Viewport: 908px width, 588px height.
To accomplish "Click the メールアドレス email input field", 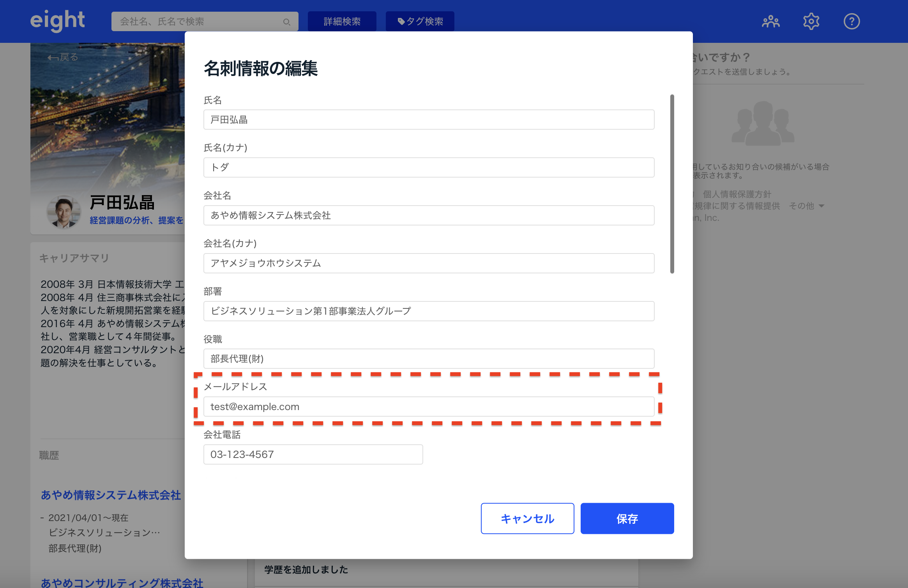I will click(429, 407).
